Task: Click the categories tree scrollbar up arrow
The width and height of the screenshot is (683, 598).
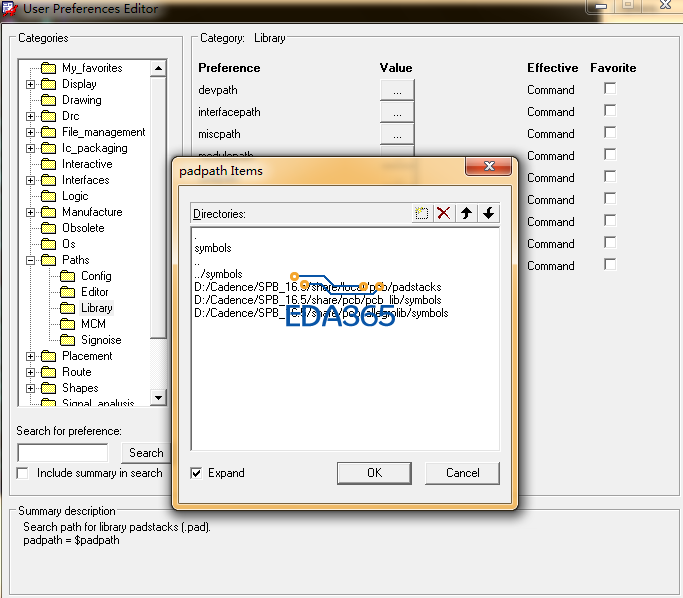Action: tap(159, 68)
